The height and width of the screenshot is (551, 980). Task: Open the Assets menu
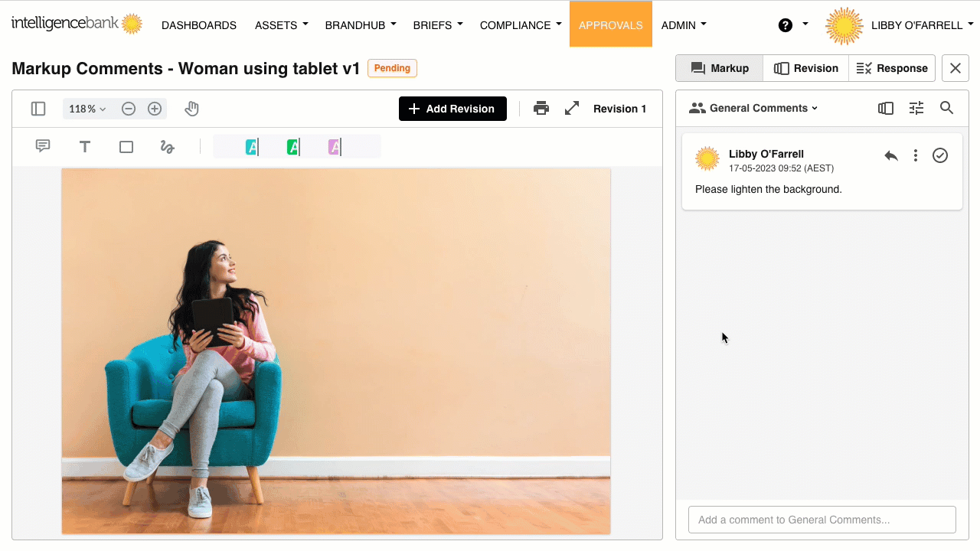point(281,25)
